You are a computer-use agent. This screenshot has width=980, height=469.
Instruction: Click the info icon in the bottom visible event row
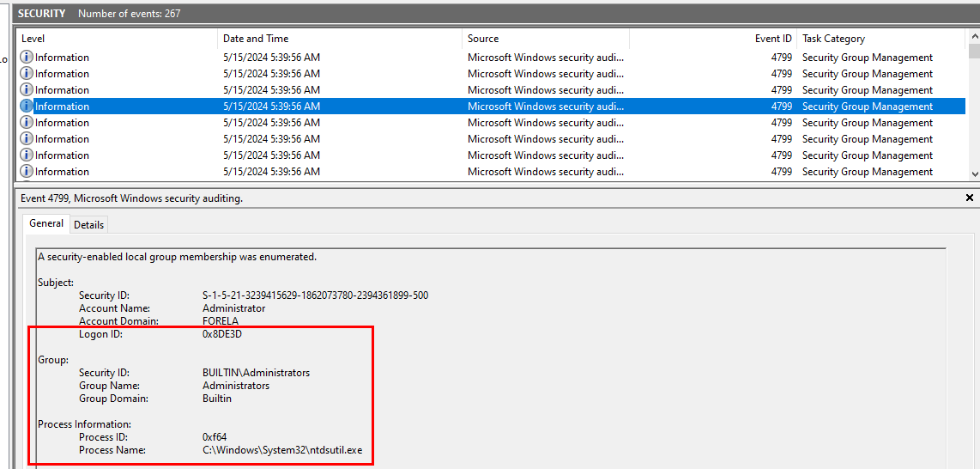26,172
